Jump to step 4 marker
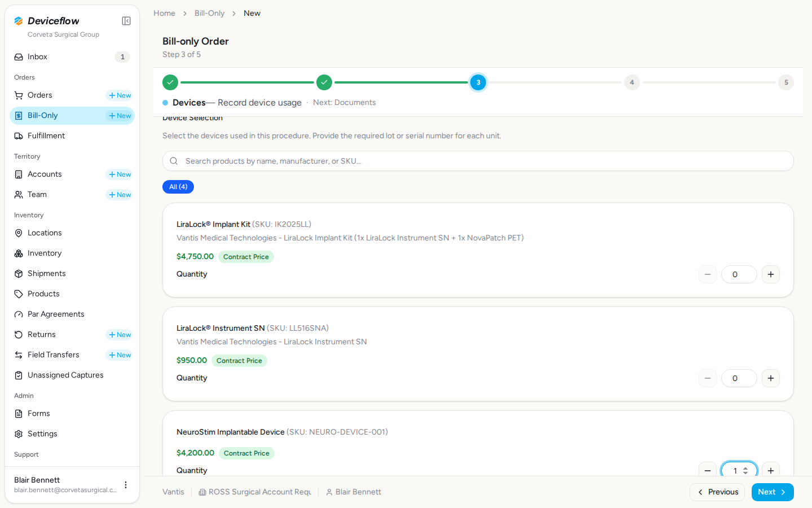Screen dimensions: 812x508 coord(632,82)
